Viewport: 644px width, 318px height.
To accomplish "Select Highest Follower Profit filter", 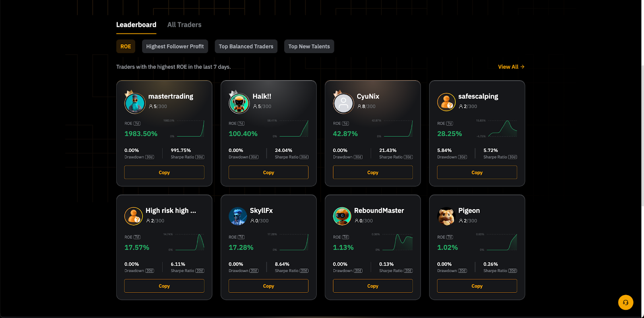I will (175, 46).
